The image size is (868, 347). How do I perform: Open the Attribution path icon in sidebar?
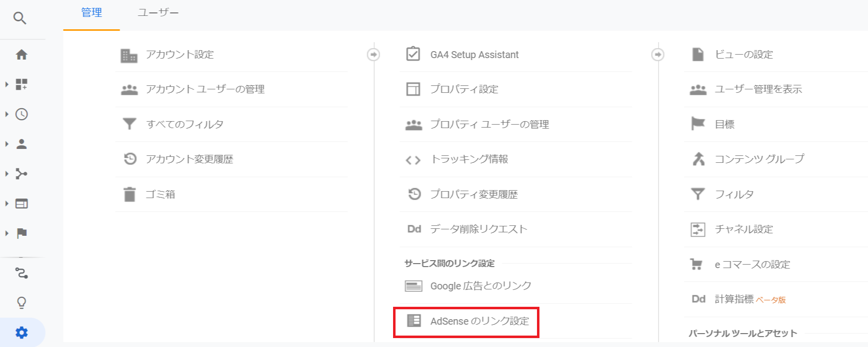tap(21, 273)
